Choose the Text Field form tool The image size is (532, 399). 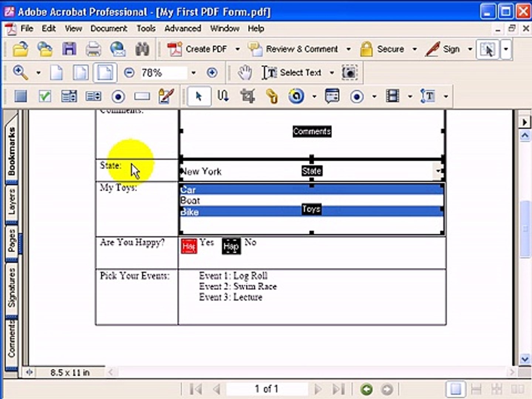point(142,96)
